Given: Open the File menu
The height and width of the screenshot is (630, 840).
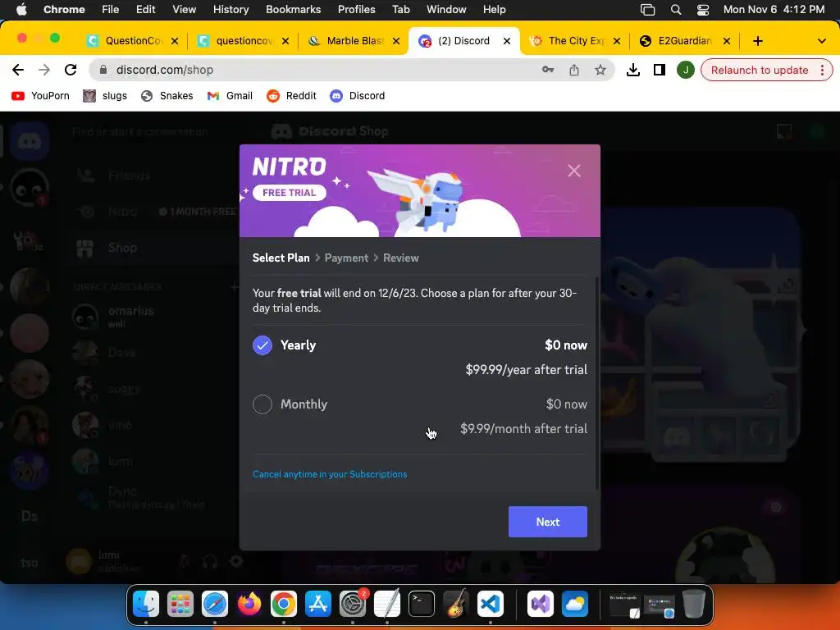Looking at the screenshot, I should (111, 9).
